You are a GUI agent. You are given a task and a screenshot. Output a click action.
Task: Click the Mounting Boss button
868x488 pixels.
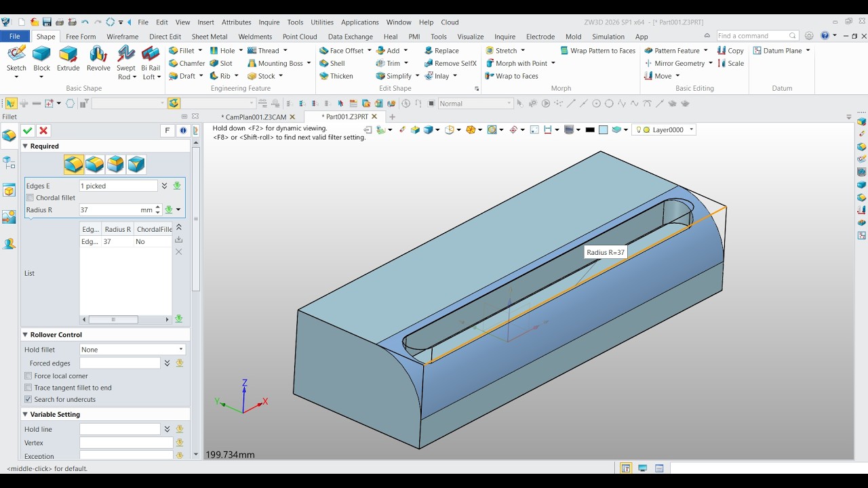tap(275, 63)
